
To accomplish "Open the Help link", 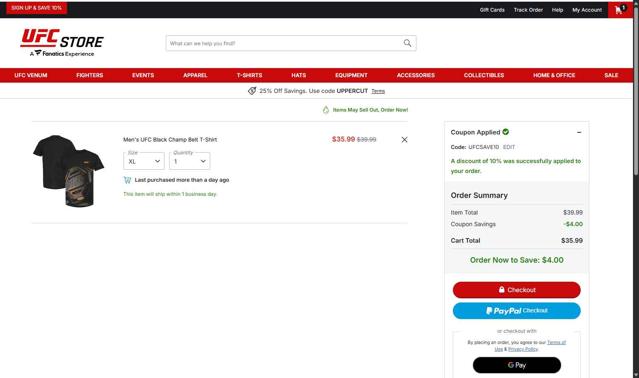I will (557, 10).
